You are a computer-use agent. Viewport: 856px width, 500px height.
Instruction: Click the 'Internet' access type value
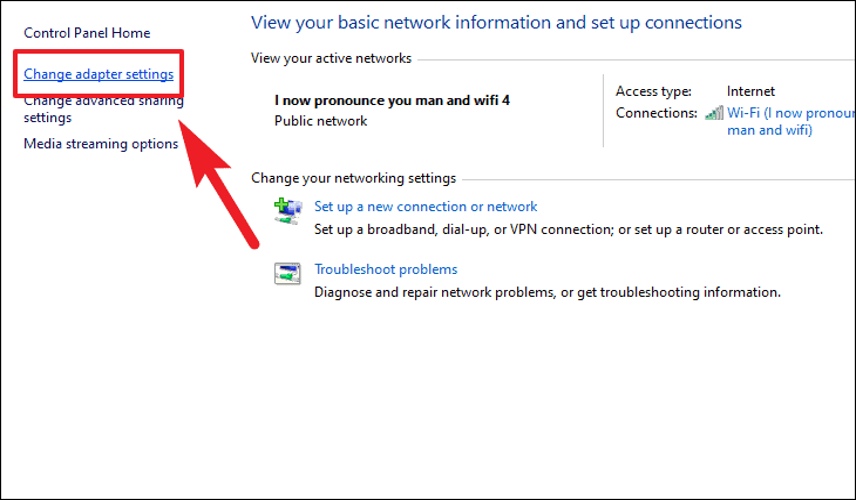point(751,91)
